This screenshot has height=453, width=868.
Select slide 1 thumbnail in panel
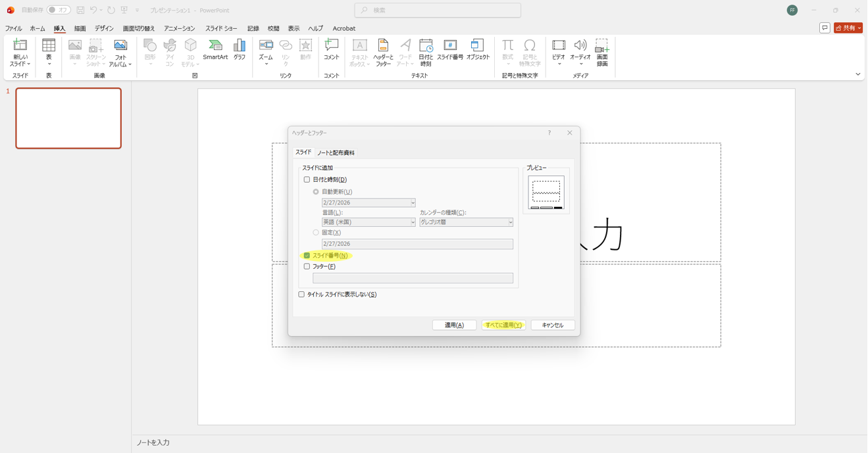tap(68, 118)
